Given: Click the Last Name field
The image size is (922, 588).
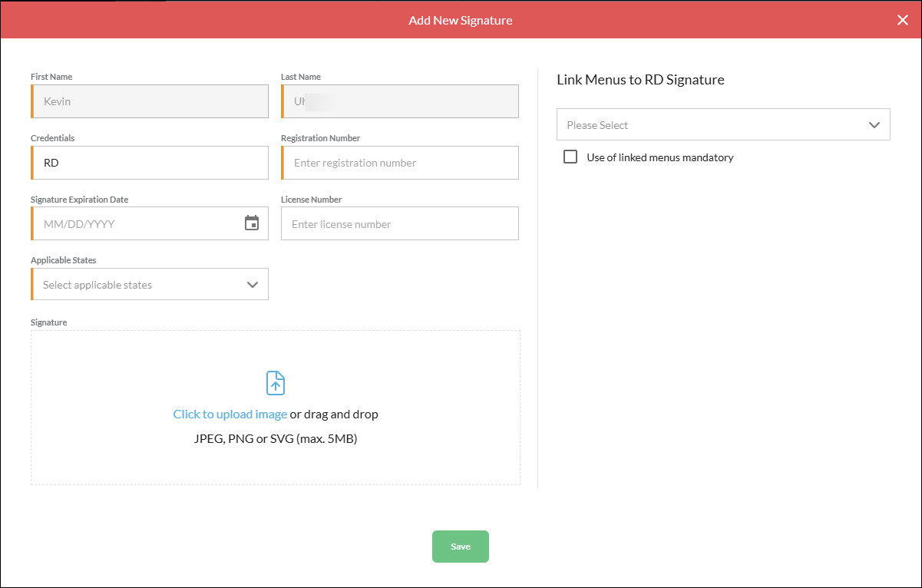Looking at the screenshot, I should (x=400, y=101).
